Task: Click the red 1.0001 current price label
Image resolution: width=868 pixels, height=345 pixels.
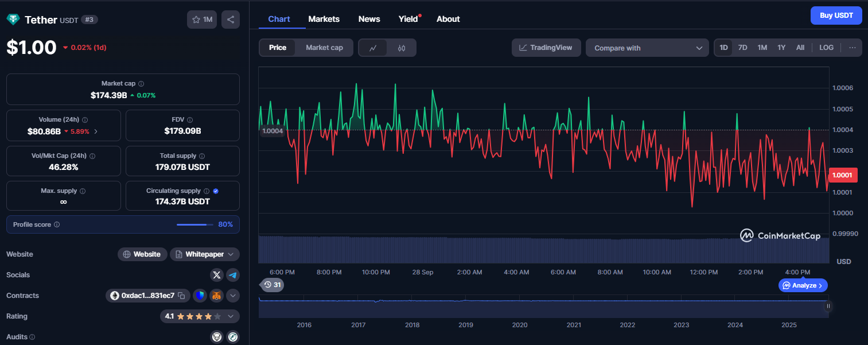Action: click(843, 176)
